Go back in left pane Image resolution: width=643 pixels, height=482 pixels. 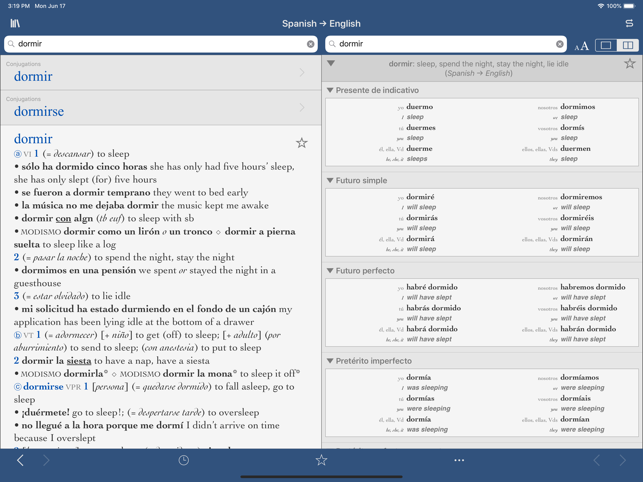click(x=20, y=460)
